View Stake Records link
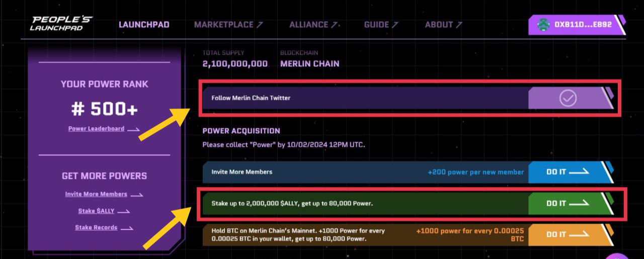Screen dimensions: 644x259 96,228
